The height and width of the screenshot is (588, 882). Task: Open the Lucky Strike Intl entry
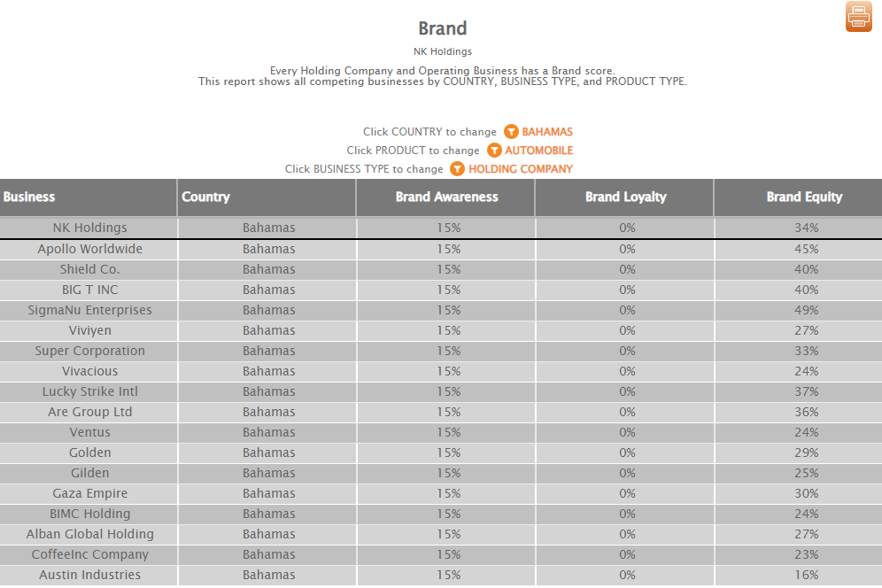(89, 391)
